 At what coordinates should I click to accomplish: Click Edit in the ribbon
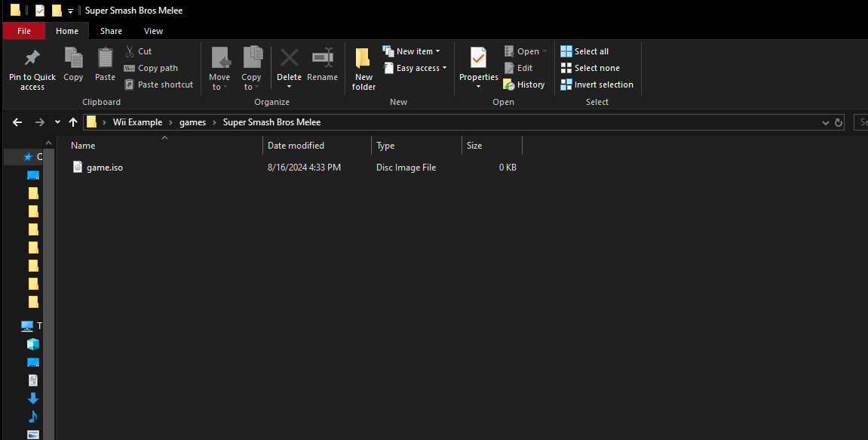518,68
